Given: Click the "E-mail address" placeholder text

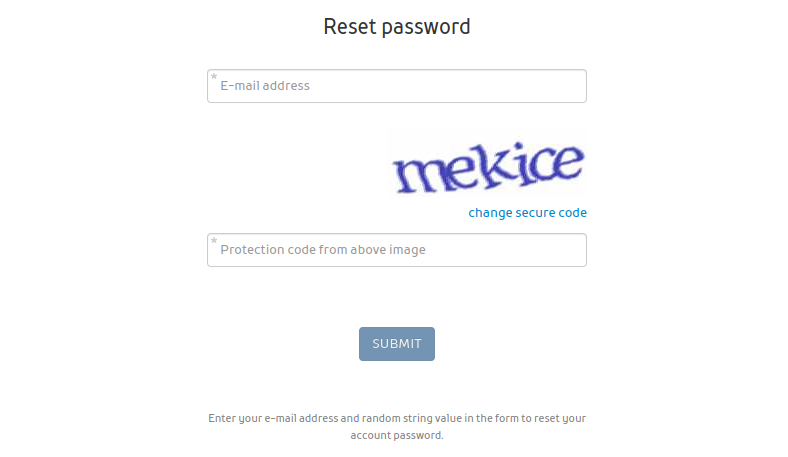Looking at the screenshot, I should pyautogui.click(x=265, y=86).
